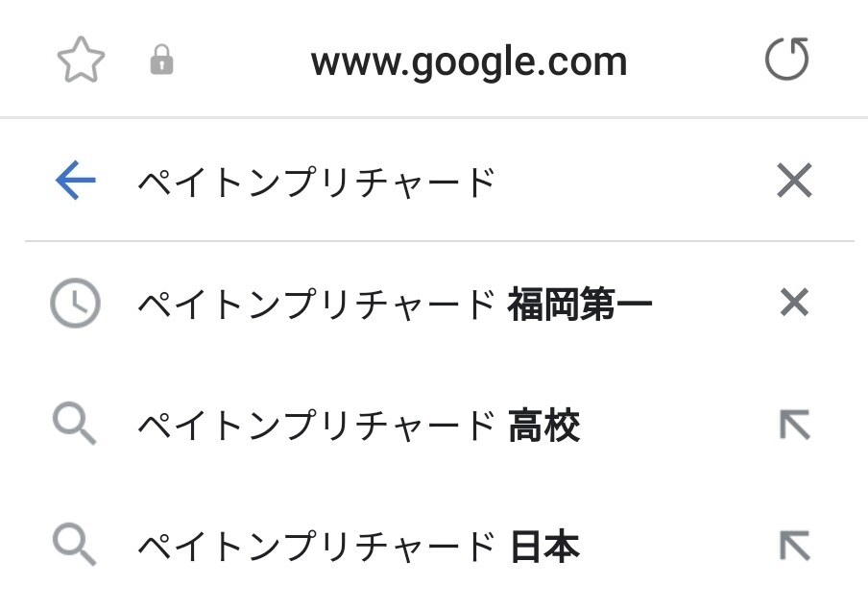Insert the 日本 suggestion using its arrow
Image resolution: width=868 pixels, height=610 pixels.
tap(794, 546)
